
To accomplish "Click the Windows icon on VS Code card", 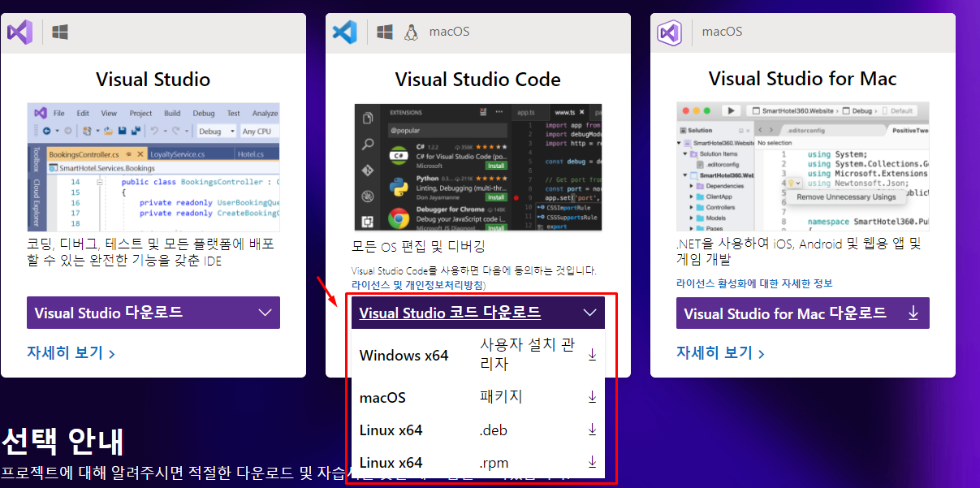I will (385, 32).
